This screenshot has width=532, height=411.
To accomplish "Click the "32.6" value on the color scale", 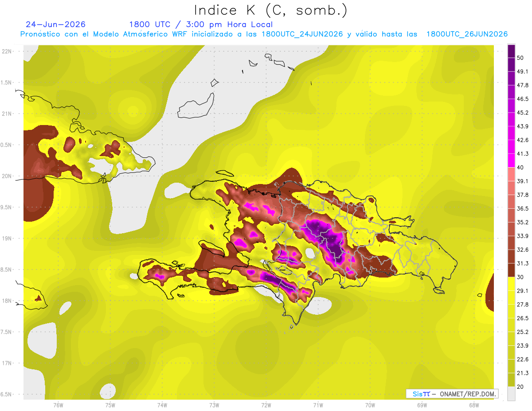I will pyautogui.click(x=523, y=250).
